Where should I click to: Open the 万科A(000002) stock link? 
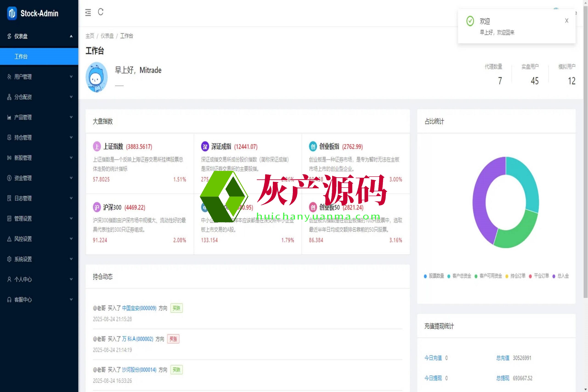pos(138,339)
